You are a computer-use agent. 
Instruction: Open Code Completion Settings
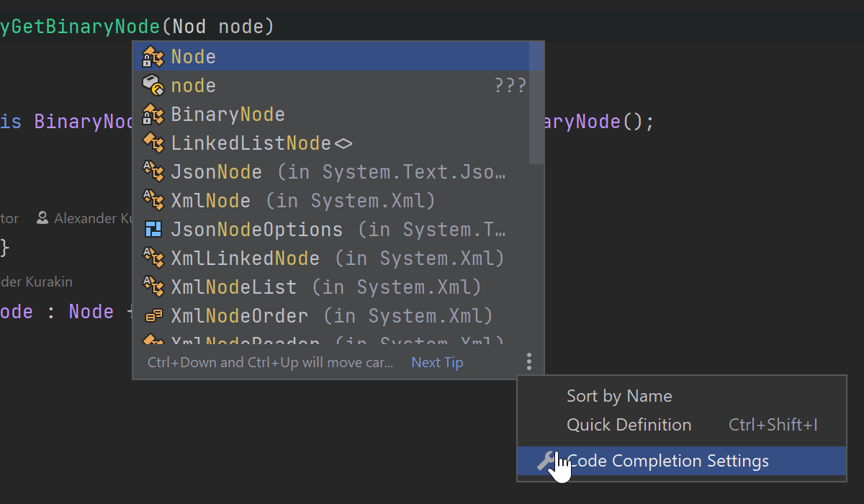coord(667,461)
